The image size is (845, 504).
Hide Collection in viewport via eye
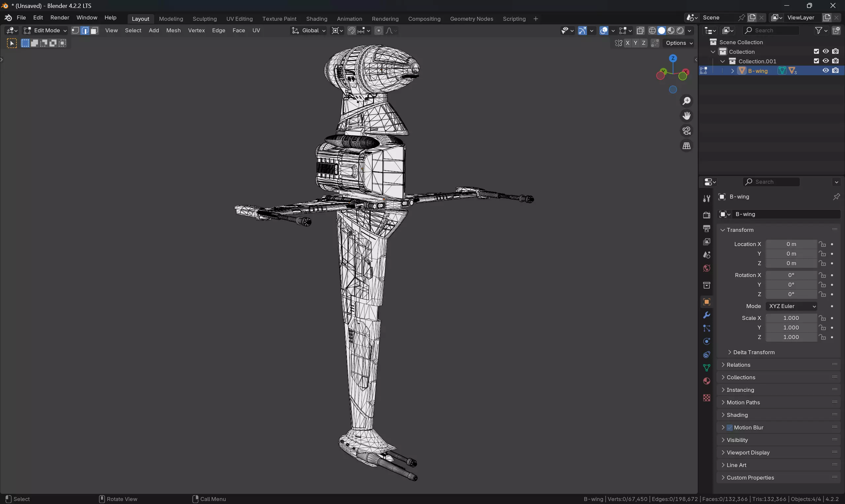pyautogui.click(x=826, y=52)
